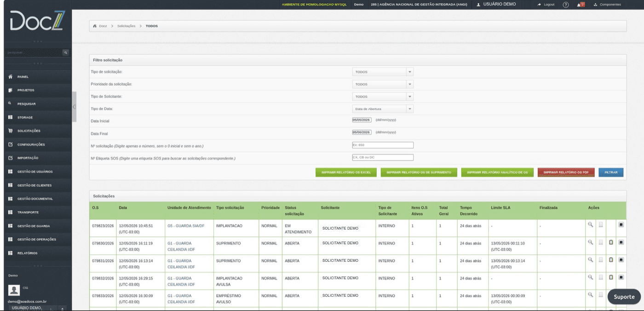
Task: Click the Projetos sidebar icon
Action: pyautogui.click(x=10, y=90)
